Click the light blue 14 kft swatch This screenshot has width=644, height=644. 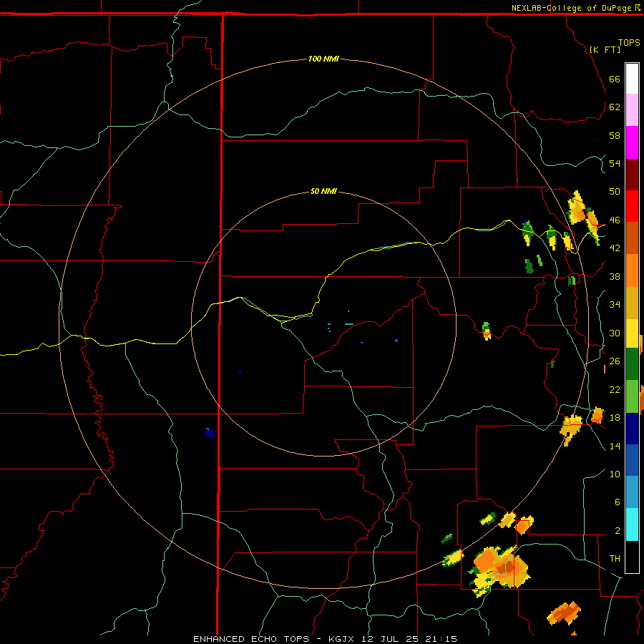tap(632, 492)
